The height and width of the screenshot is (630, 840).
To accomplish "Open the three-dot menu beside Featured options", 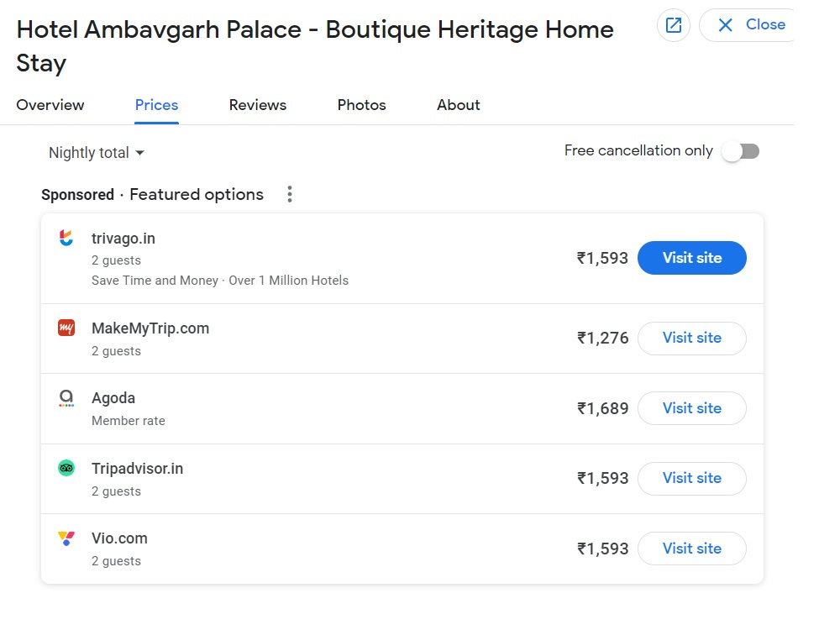I will tap(289, 194).
